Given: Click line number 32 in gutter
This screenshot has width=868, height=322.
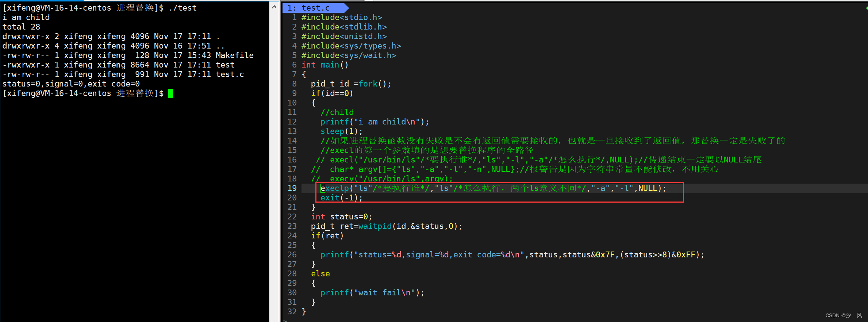Looking at the screenshot, I should coord(292,312).
